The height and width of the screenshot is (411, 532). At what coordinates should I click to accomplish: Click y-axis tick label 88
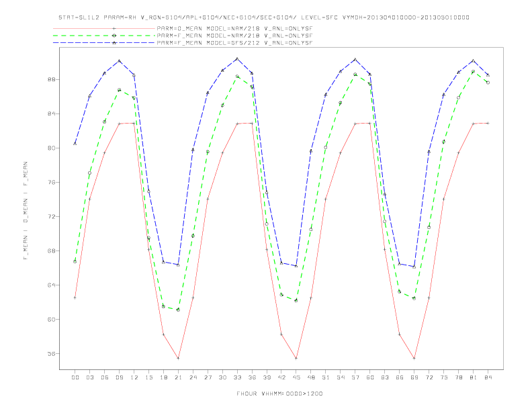tap(52, 80)
